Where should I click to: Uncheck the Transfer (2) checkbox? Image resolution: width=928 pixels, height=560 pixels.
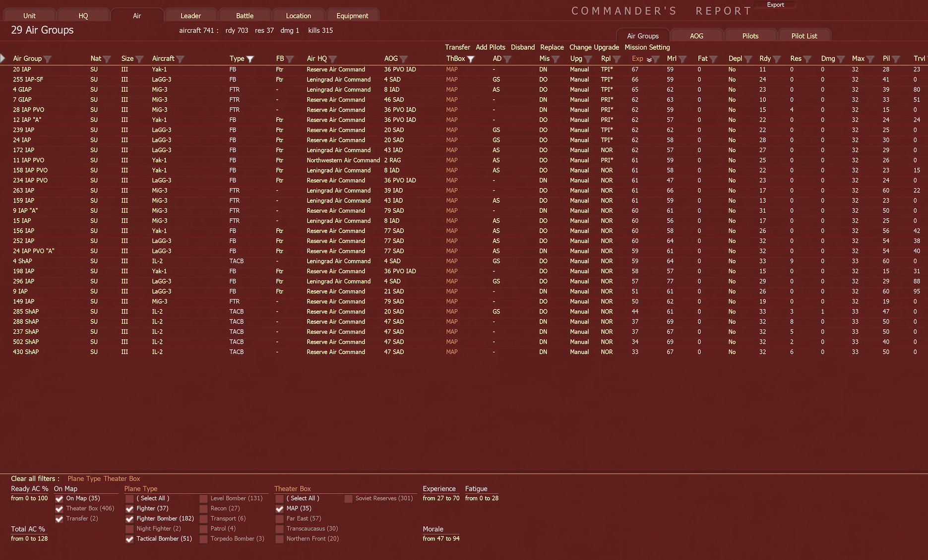[x=59, y=519]
